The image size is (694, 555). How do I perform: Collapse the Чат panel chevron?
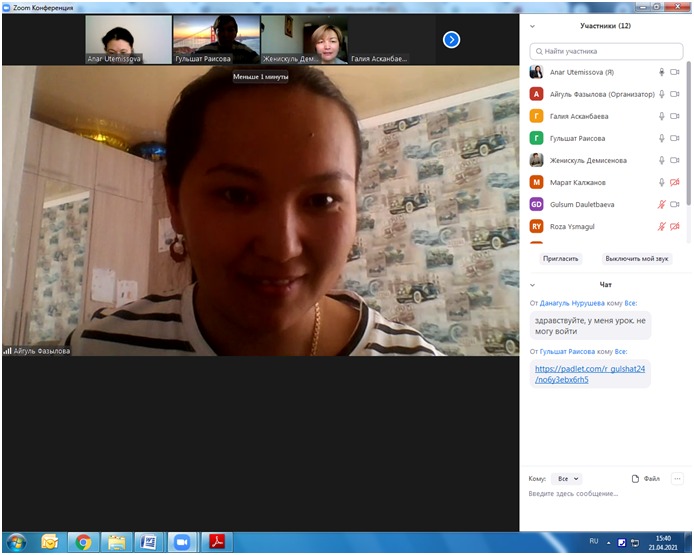532,285
